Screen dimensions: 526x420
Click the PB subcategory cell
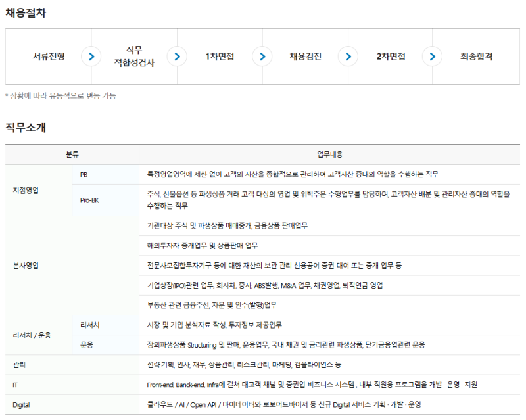[84, 174]
